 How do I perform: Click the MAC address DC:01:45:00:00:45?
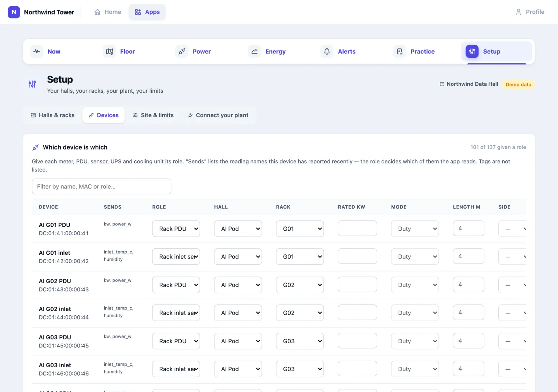pos(64,346)
